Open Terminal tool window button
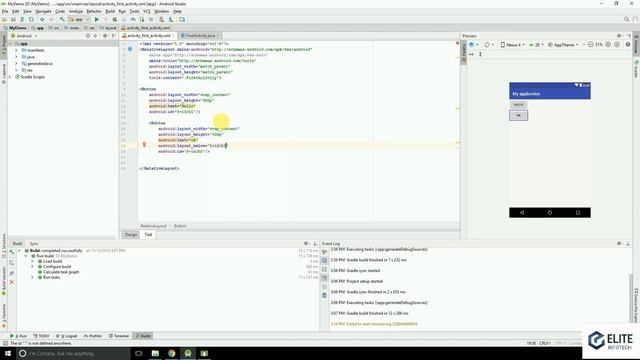The width and height of the screenshot is (640, 360). point(119,336)
